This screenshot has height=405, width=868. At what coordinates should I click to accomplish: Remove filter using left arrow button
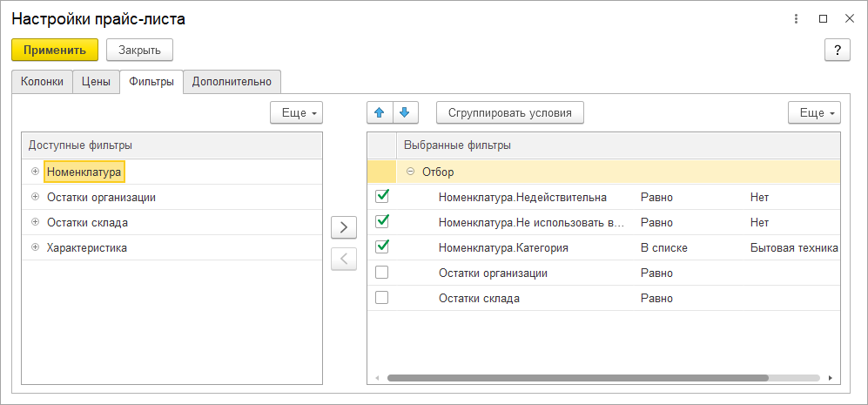click(344, 259)
